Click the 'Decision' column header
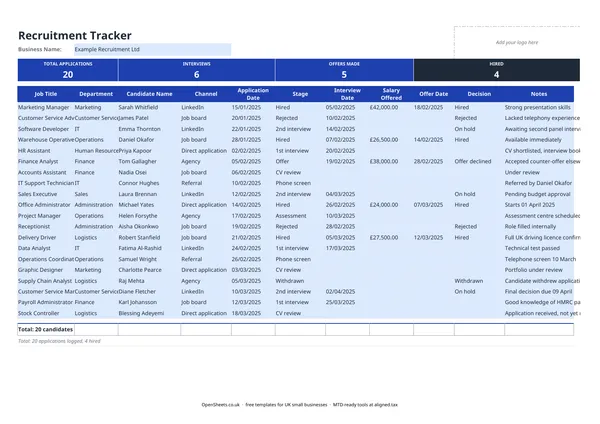This screenshot has height=424, width=600. click(x=479, y=94)
